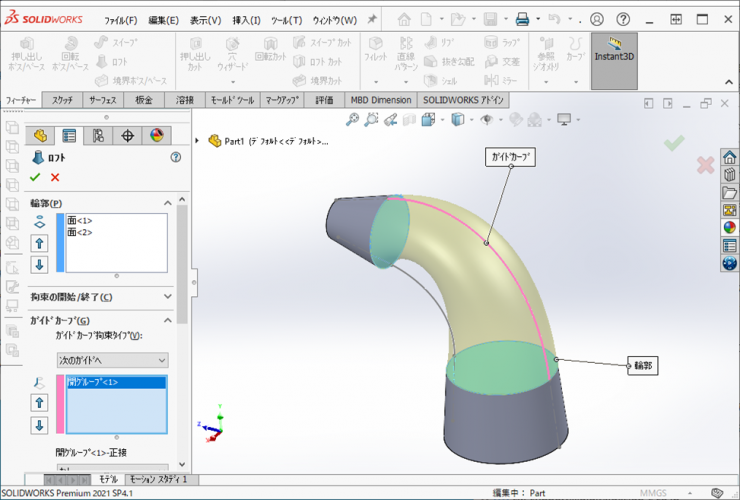Expand the Part1 tree node in the viewport
This screenshot has width=740, height=500.
198,141
